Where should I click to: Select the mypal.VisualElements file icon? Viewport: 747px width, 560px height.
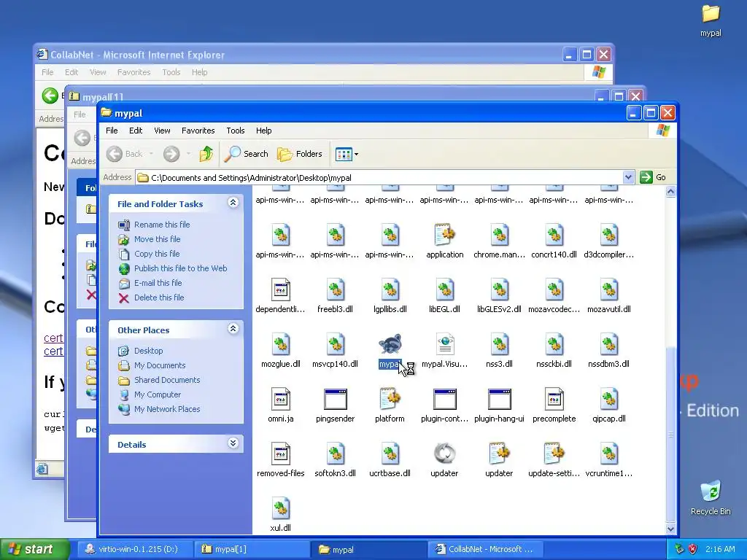[x=444, y=344]
